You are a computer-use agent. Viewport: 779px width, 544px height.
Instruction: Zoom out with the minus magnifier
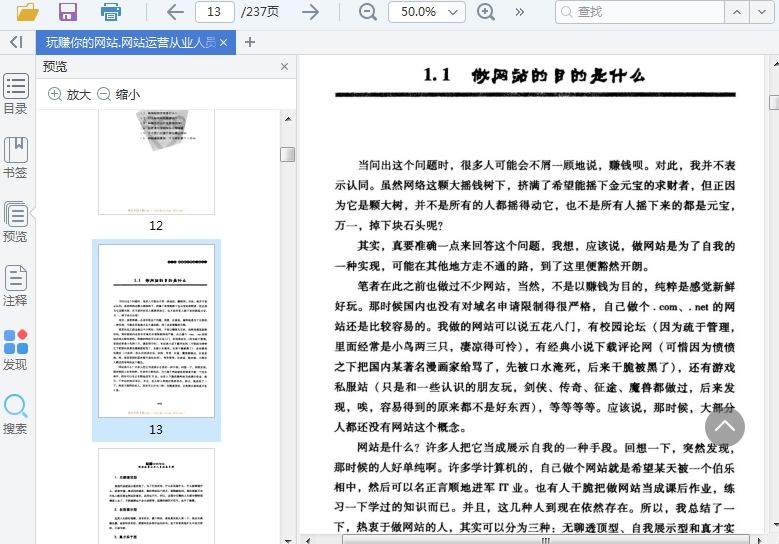368,11
